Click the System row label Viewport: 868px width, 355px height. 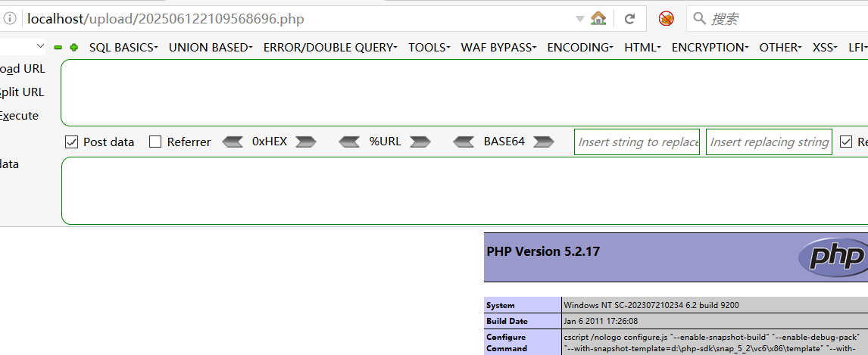pyautogui.click(x=501, y=305)
